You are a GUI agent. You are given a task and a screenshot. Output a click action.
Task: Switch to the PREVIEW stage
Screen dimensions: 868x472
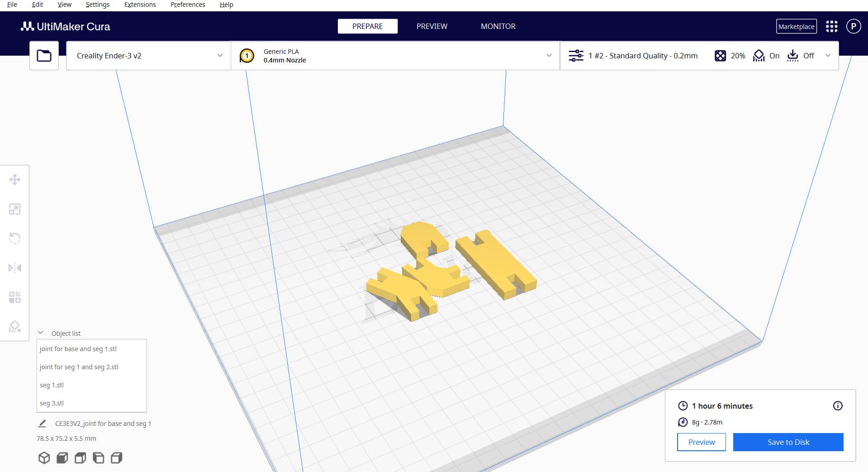432,26
